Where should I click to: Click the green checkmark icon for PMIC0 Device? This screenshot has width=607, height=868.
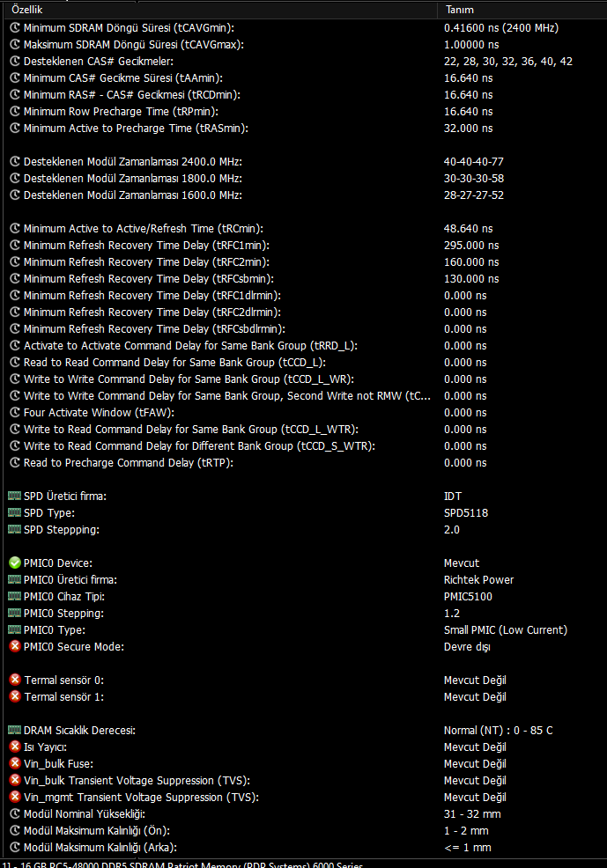[x=15, y=563]
